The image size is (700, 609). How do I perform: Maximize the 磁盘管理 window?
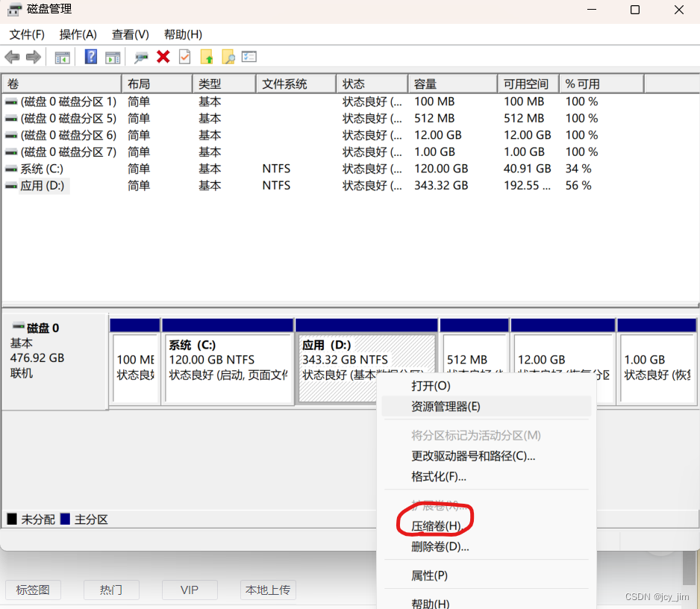[635, 10]
